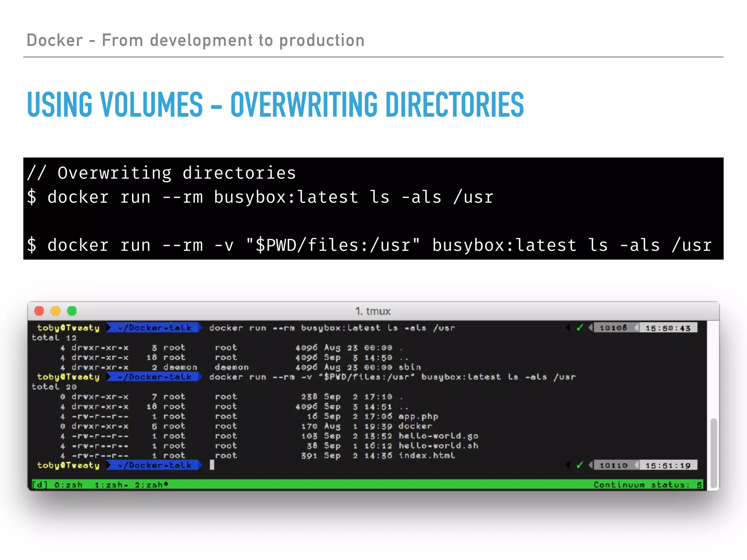Click the 'total 20' output line
The image size is (747, 560).
(x=54, y=386)
